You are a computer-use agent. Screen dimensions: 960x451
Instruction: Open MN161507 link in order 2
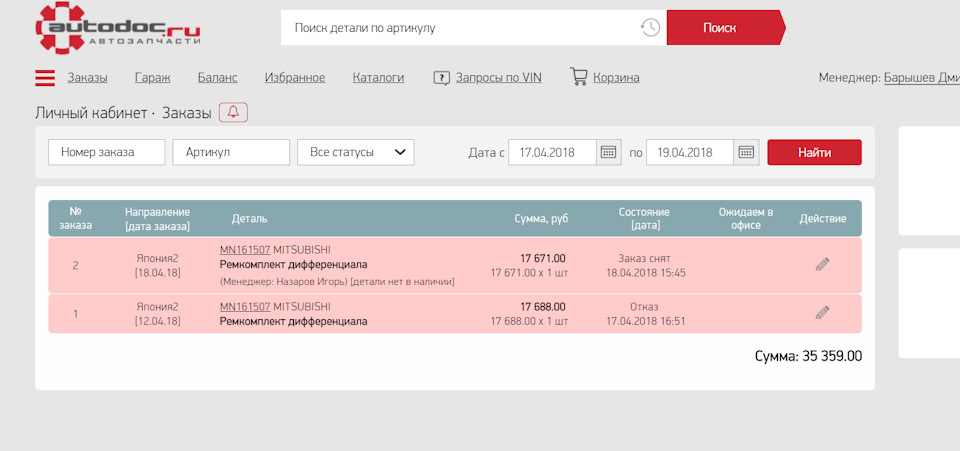[245, 250]
